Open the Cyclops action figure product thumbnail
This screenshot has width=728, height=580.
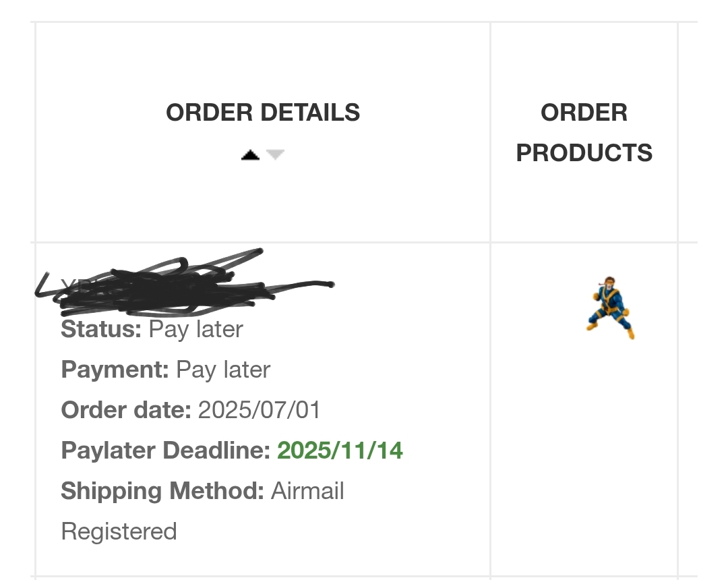pyautogui.click(x=610, y=308)
